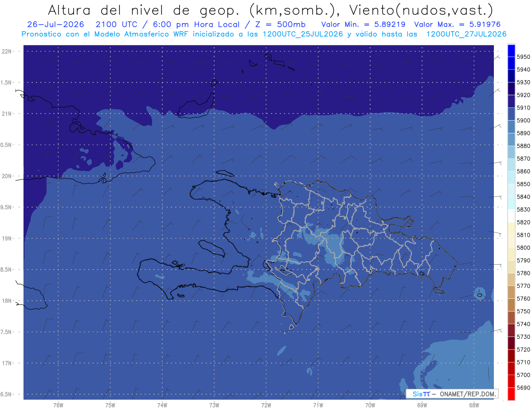Click the colorbar label "5890"
Viewport: 532px width, 411px height.
point(523,133)
